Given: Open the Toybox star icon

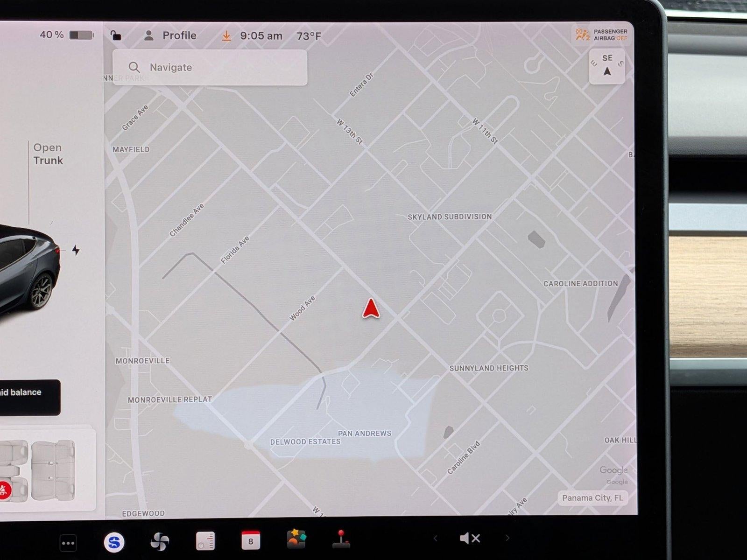Looking at the screenshot, I should (x=296, y=539).
